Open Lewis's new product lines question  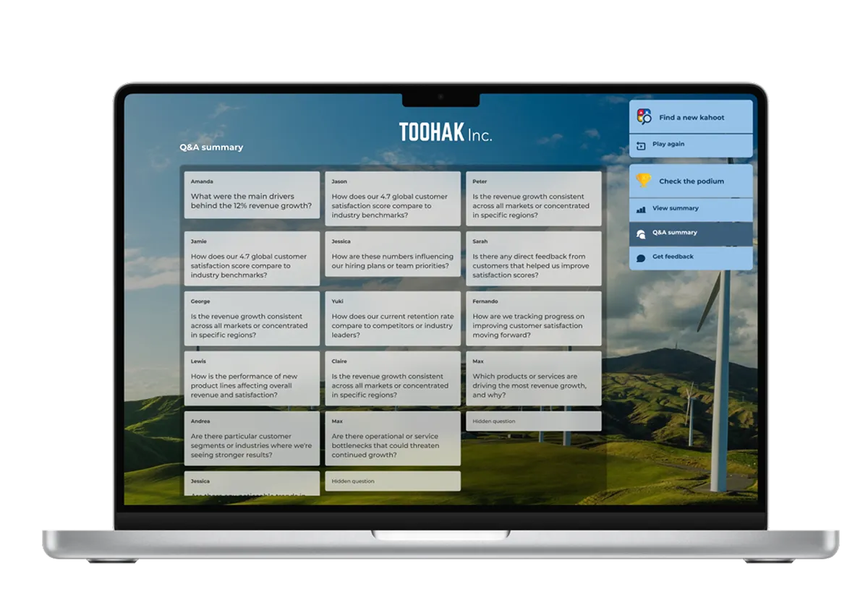point(252,379)
